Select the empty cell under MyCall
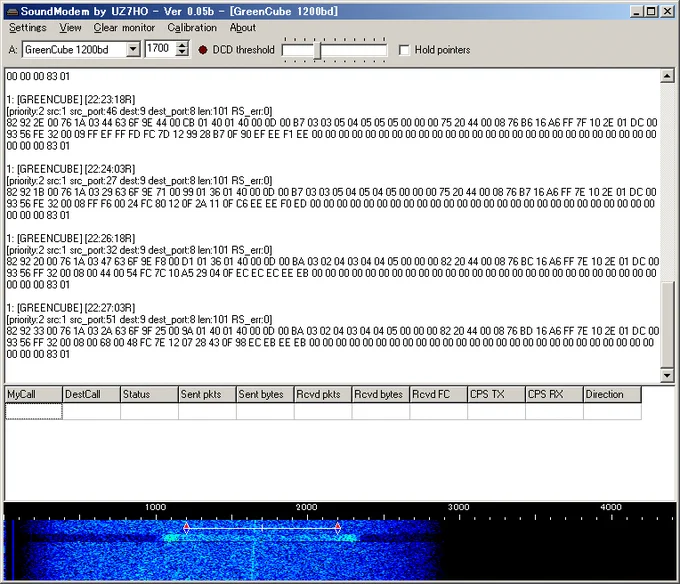Viewport: 680px width, 584px height. [33, 411]
